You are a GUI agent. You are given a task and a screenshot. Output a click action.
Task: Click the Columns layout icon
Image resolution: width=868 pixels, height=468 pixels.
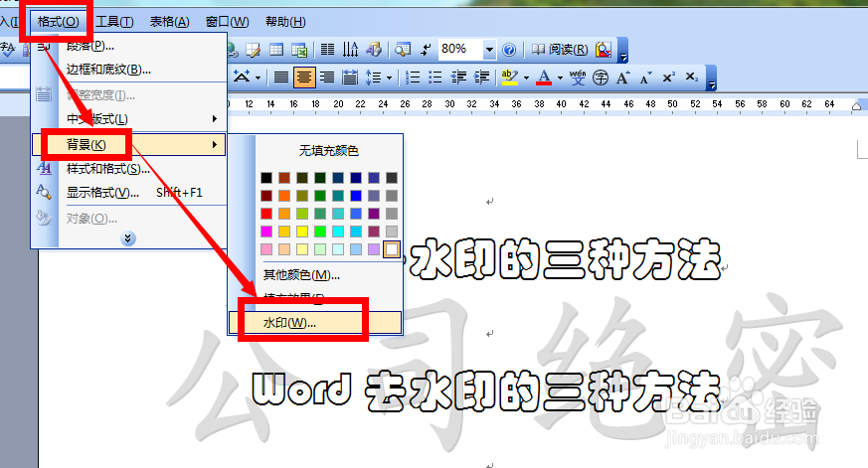click(328, 50)
